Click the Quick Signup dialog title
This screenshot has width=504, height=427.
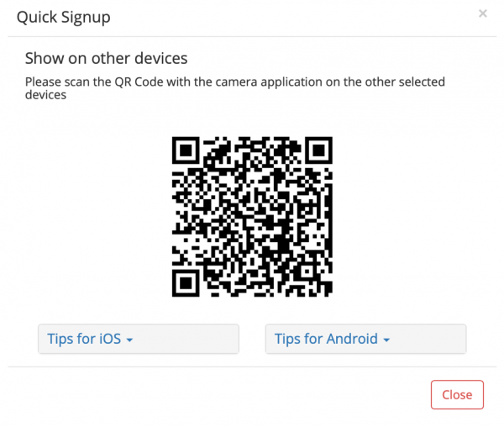[x=63, y=16]
